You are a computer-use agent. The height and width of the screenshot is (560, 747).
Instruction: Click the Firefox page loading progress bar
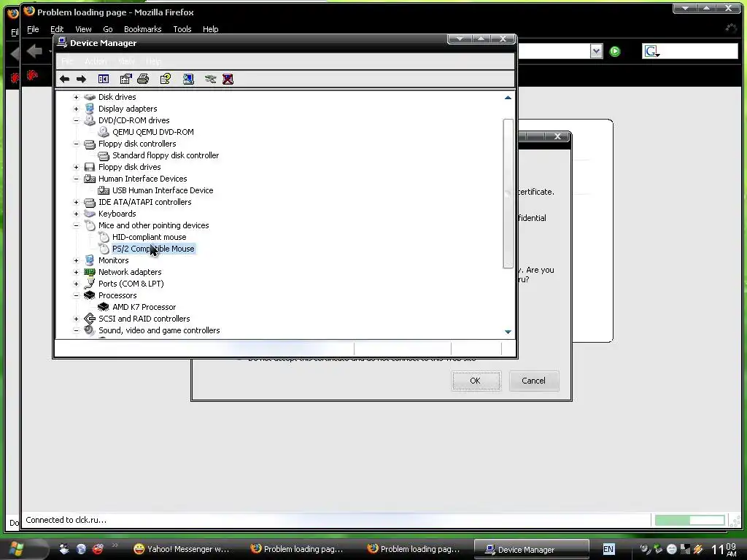click(689, 520)
